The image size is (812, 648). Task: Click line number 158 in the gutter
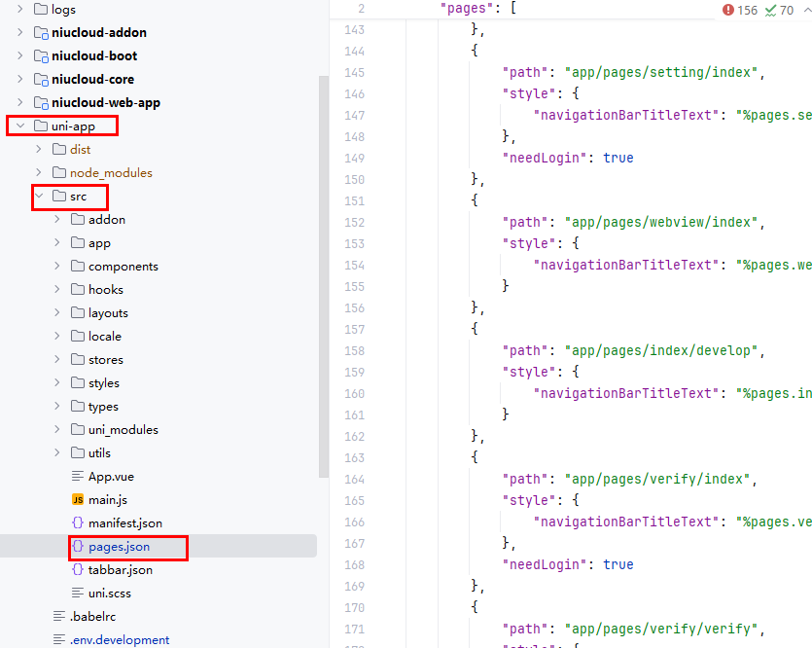354,350
